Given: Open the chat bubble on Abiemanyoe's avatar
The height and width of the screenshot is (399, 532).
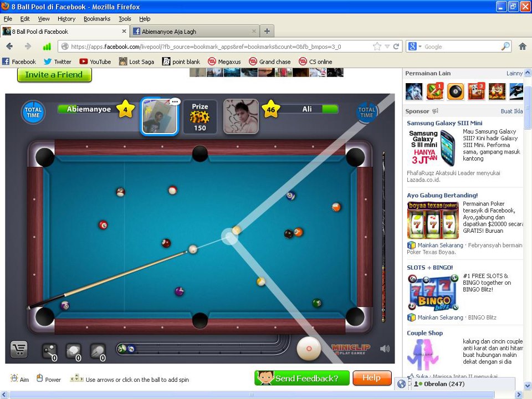Looking at the screenshot, I should point(175,101).
